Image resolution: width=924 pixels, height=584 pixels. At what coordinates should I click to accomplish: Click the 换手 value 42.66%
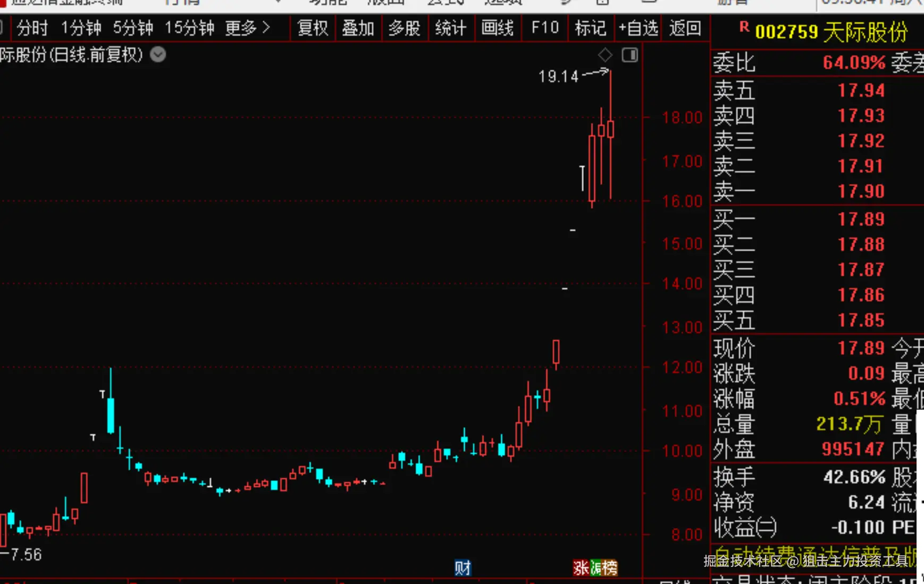854,477
